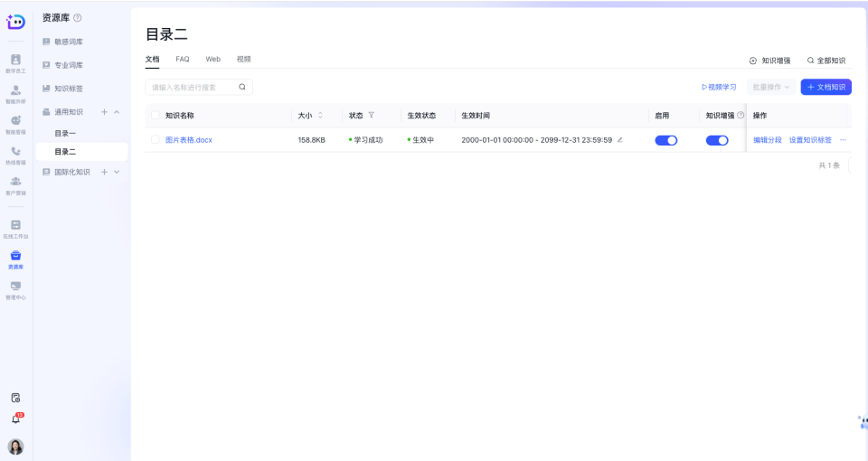Open 管理中心 in the left sidebar
Image resolution: width=868 pixels, height=461 pixels.
tap(15, 288)
